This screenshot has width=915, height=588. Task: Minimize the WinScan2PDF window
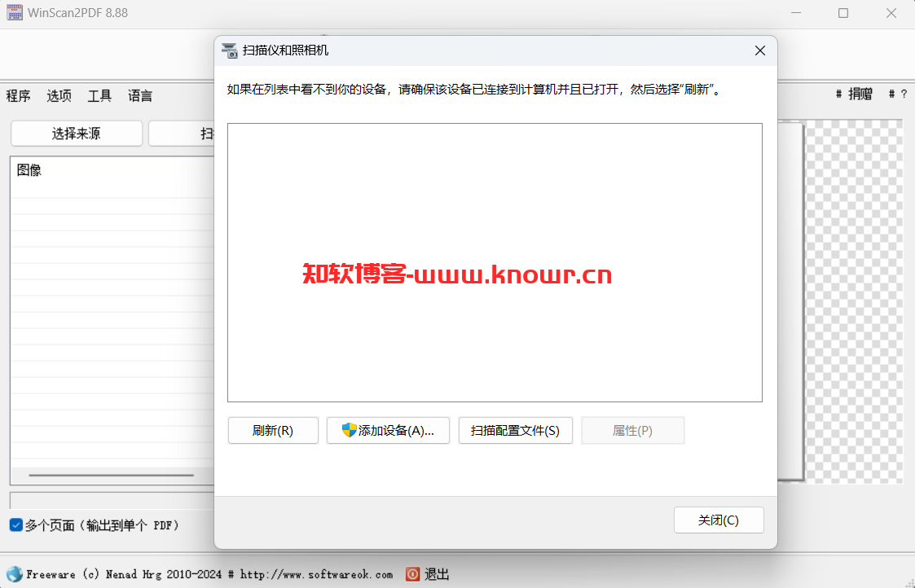coord(797,13)
